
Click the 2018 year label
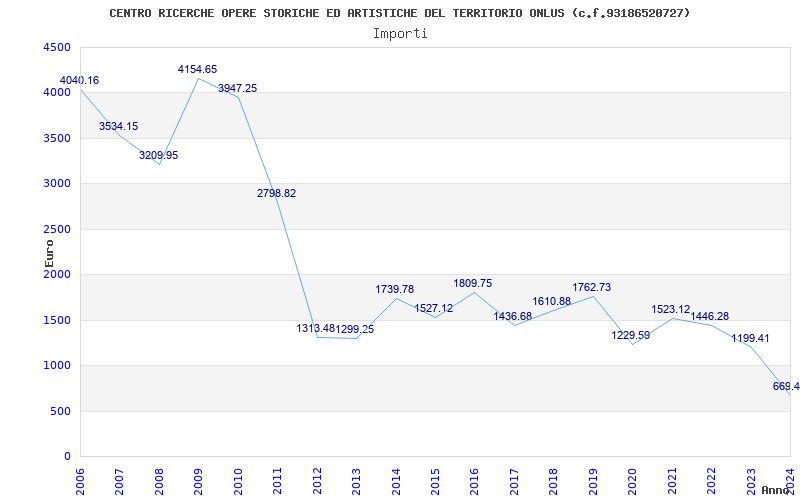554,481
